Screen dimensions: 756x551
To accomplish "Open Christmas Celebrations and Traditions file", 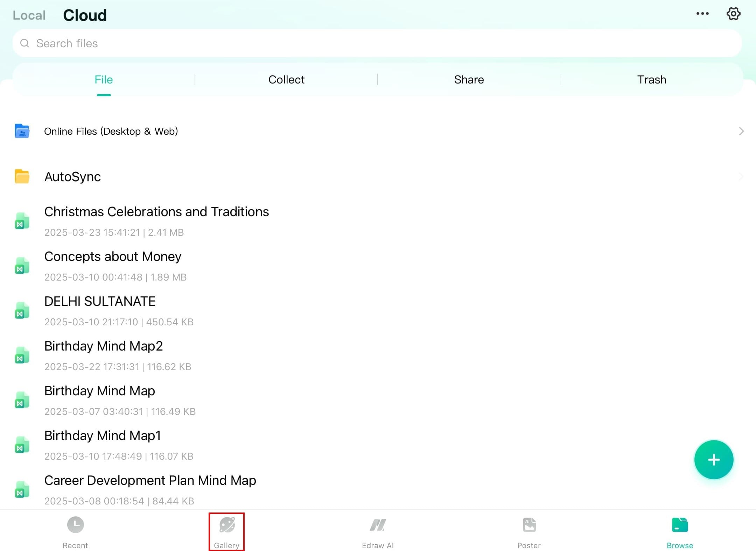I will click(x=156, y=212).
